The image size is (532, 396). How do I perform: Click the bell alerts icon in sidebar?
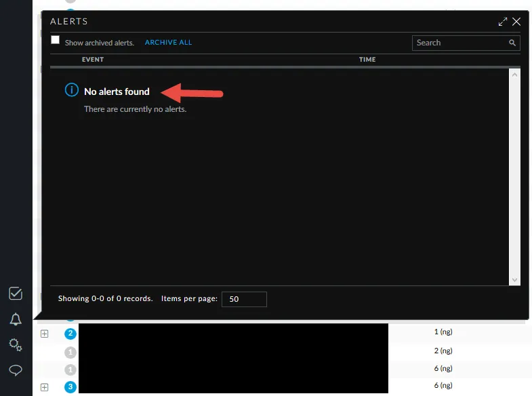pos(16,319)
